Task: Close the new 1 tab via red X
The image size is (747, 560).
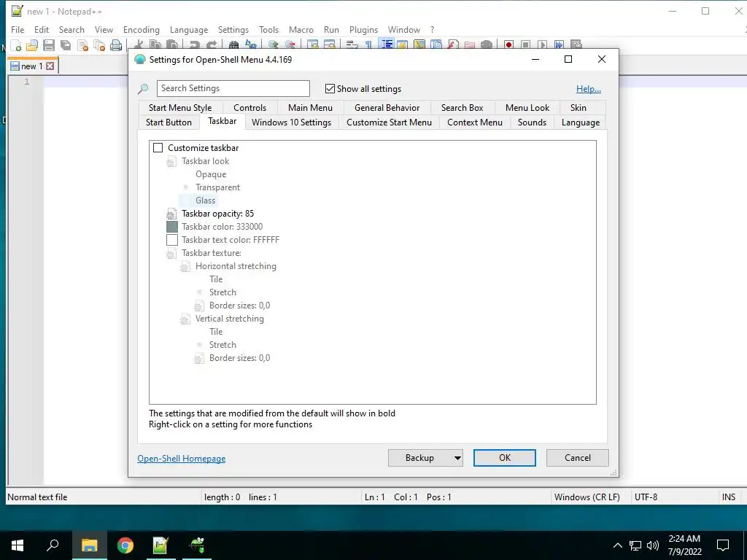Action: (x=50, y=66)
